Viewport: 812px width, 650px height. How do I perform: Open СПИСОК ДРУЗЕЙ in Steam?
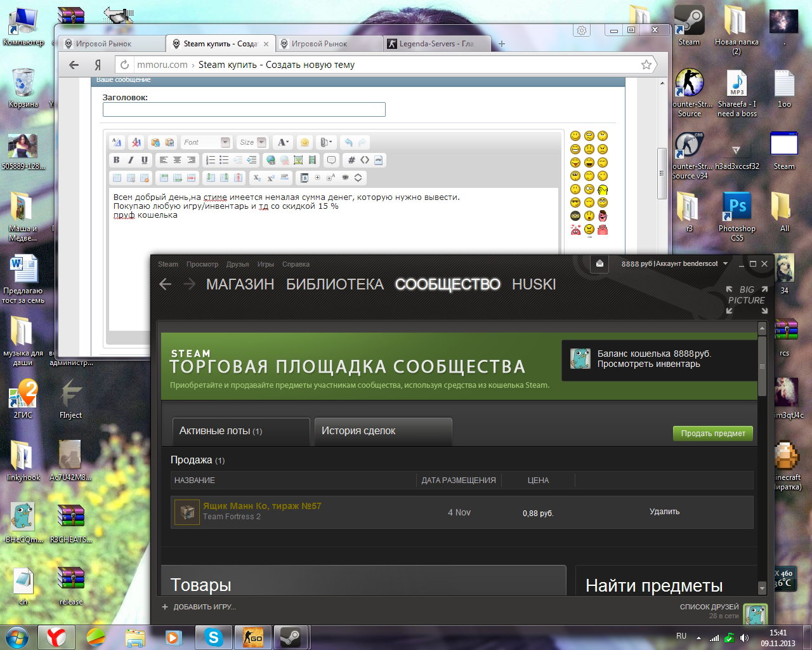coord(709,607)
